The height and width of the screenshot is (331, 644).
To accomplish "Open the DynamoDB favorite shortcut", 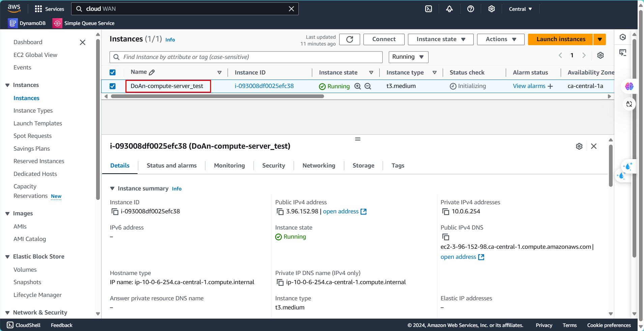I will (x=27, y=23).
